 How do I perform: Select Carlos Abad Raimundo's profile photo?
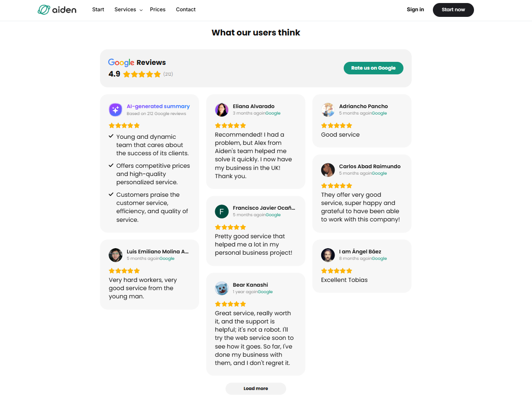click(328, 170)
